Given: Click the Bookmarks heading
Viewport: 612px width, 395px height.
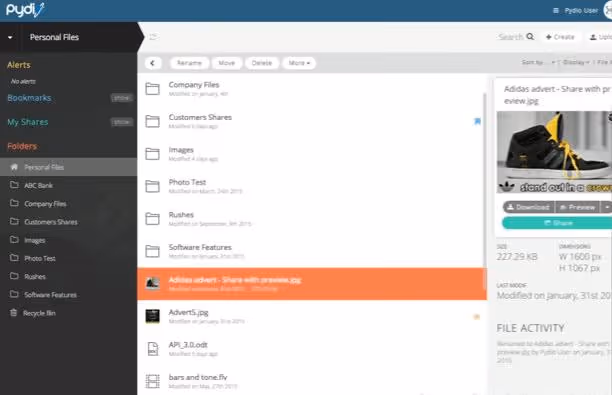Looking at the screenshot, I should [29, 98].
